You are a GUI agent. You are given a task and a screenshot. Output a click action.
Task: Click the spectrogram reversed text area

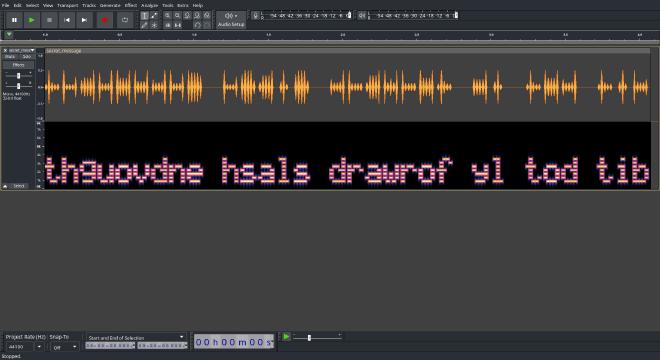348,171
